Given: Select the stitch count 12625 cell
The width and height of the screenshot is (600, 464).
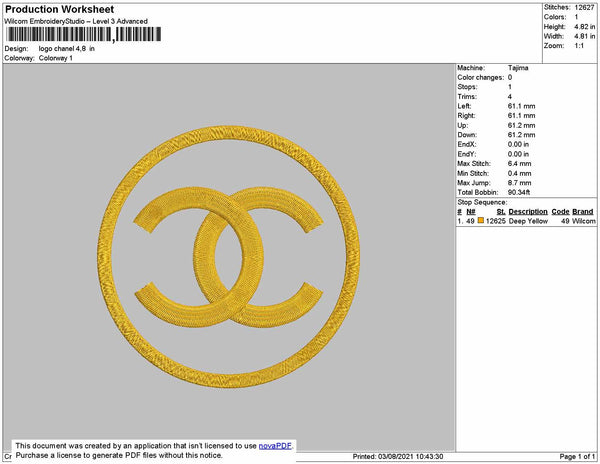Looking at the screenshot, I should pyautogui.click(x=496, y=221).
